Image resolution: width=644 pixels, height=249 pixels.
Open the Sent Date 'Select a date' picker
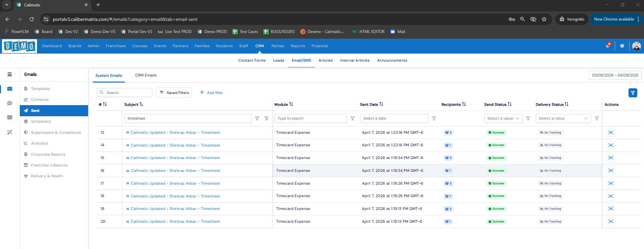click(394, 119)
